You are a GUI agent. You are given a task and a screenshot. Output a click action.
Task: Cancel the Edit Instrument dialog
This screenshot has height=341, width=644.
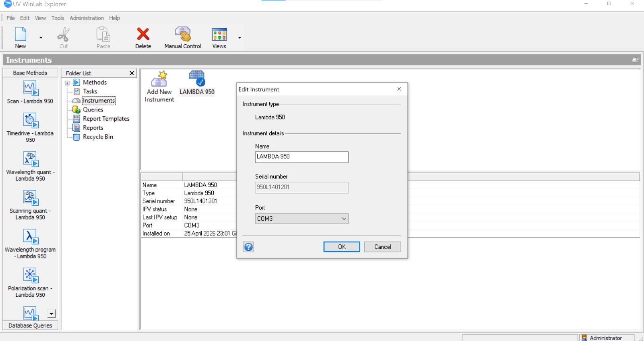click(382, 247)
